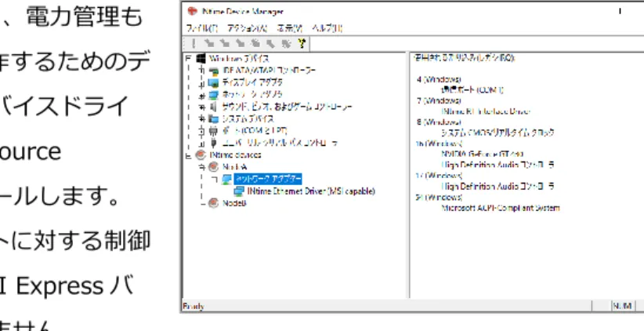Screen dimensions: 644x331
Task: Select the NodeA tree label
Action: (234, 167)
